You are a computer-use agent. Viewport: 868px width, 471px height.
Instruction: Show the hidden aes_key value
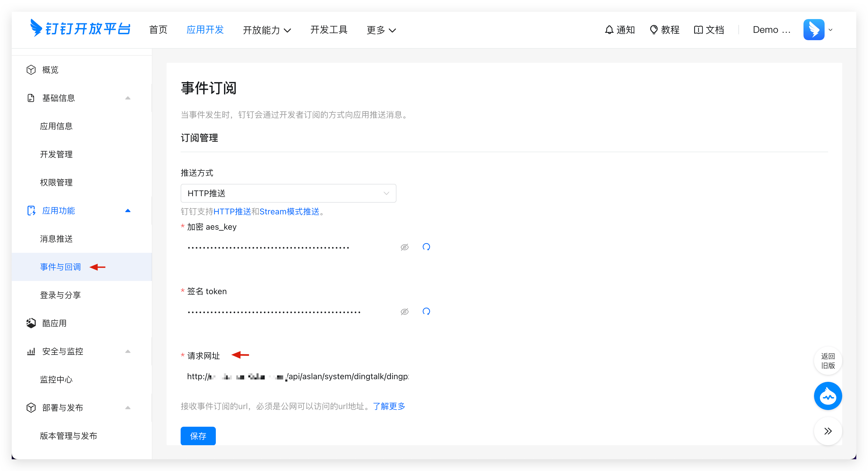click(x=404, y=247)
